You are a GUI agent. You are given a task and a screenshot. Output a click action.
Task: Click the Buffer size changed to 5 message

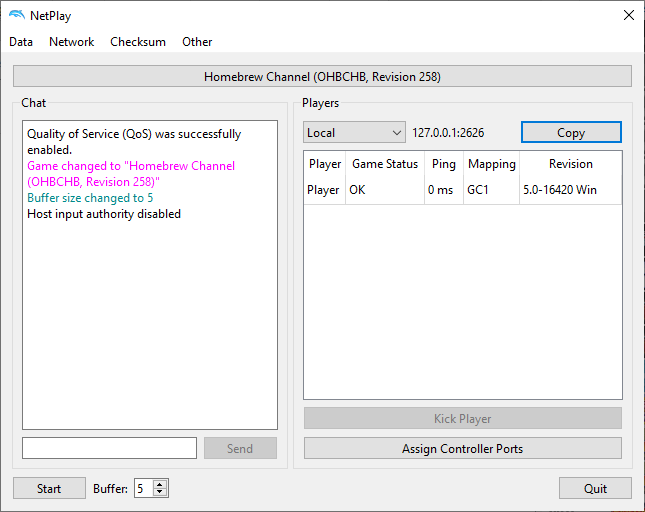90,198
